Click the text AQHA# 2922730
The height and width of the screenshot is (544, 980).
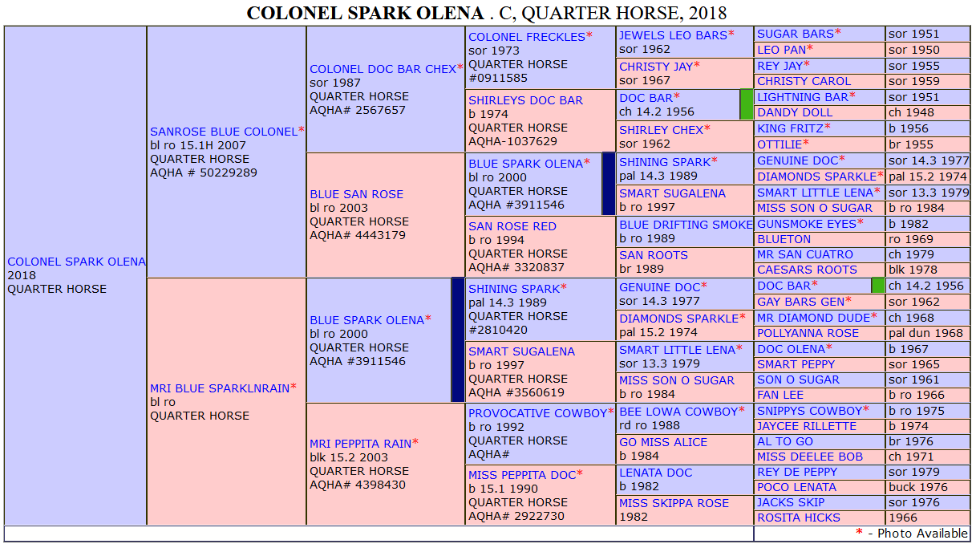click(516, 516)
